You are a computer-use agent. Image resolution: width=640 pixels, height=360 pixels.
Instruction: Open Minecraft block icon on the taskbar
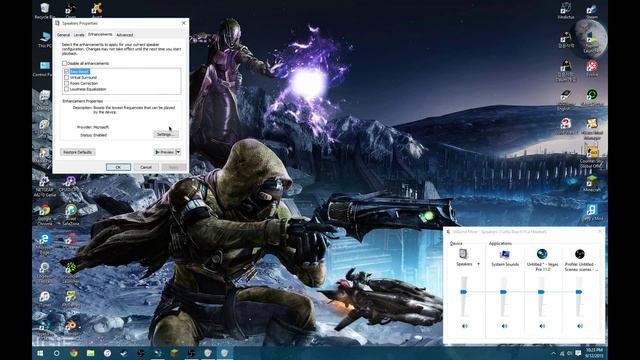click(174, 353)
